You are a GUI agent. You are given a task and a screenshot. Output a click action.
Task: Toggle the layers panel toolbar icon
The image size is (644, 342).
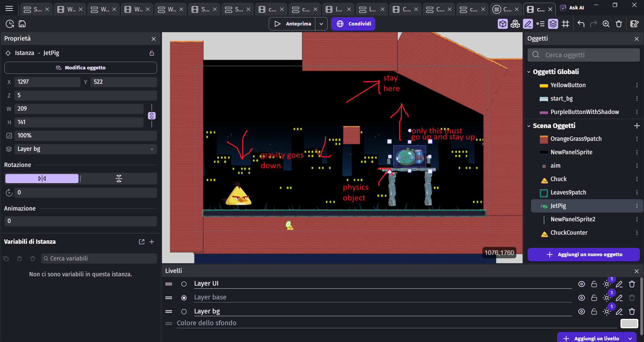[553, 24]
